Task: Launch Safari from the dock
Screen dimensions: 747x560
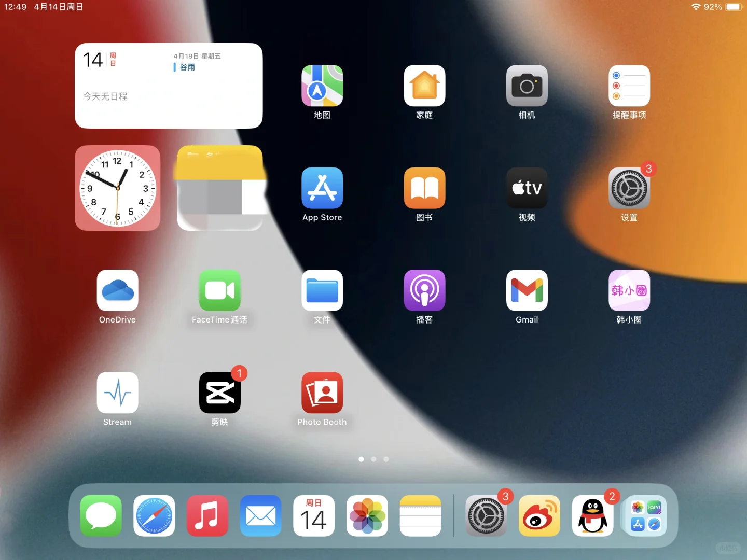Action: (154, 516)
